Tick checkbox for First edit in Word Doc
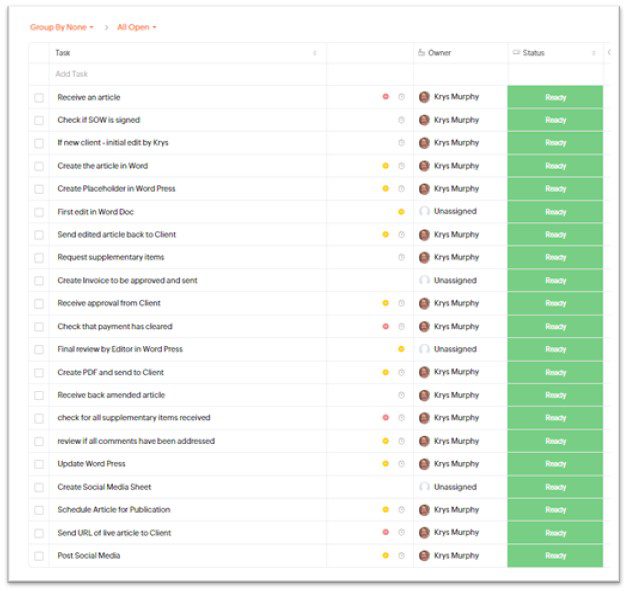This screenshot has width=628, height=592. point(39,212)
